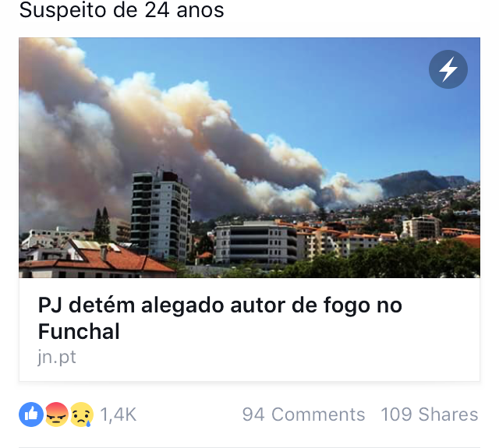This screenshot has height=448, width=499.
Task: Click the tall white apartment tower in photo
Action: click(160, 217)
